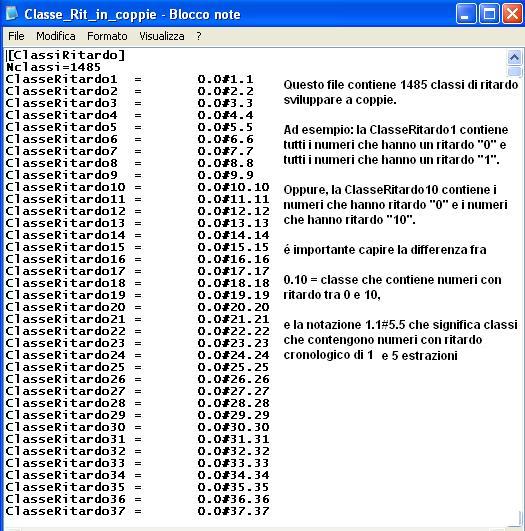
Task: Open the File menu
Action: point(16,36)
